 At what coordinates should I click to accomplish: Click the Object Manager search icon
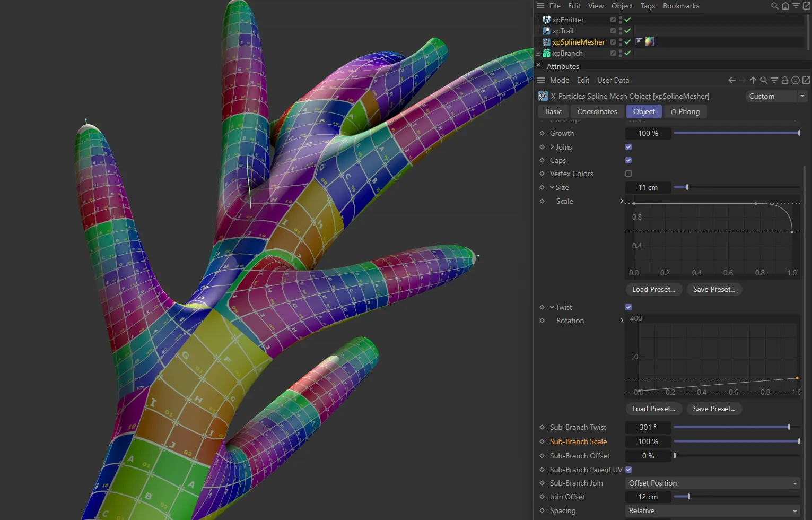tap(774, 6)
